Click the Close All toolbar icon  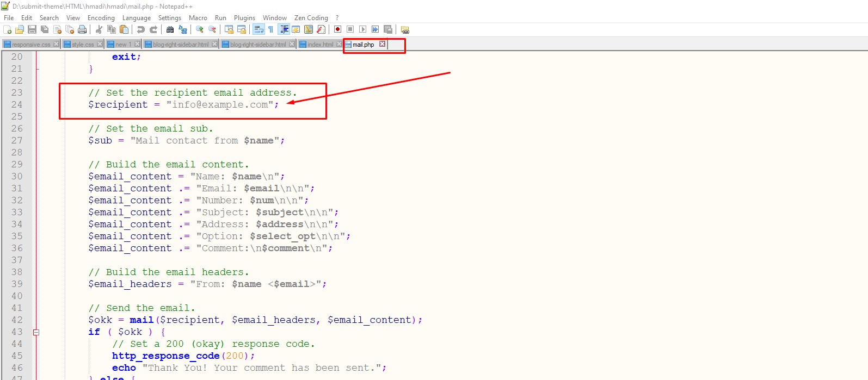70,29
